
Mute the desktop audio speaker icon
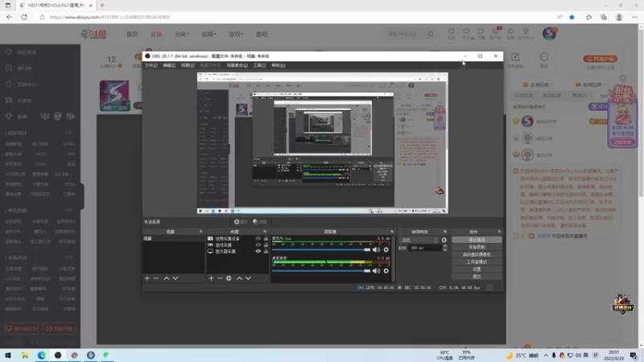coord(376,271)
